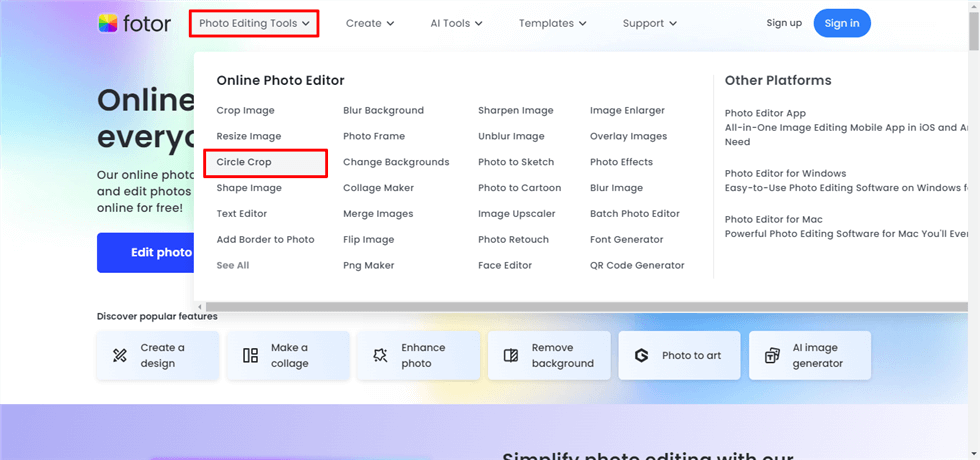
Task: Select Sharpen Image option
Action: tap(516, 111)
